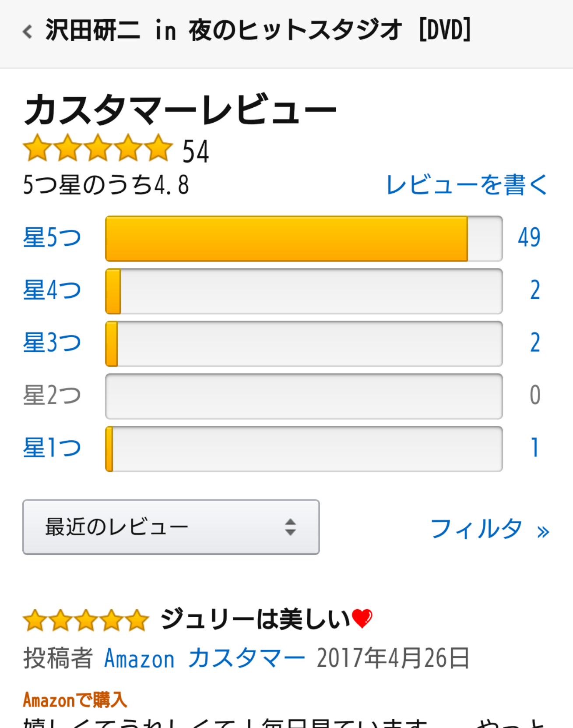
Task: Tap the back arrow in the header
Action: pos(28,32)
